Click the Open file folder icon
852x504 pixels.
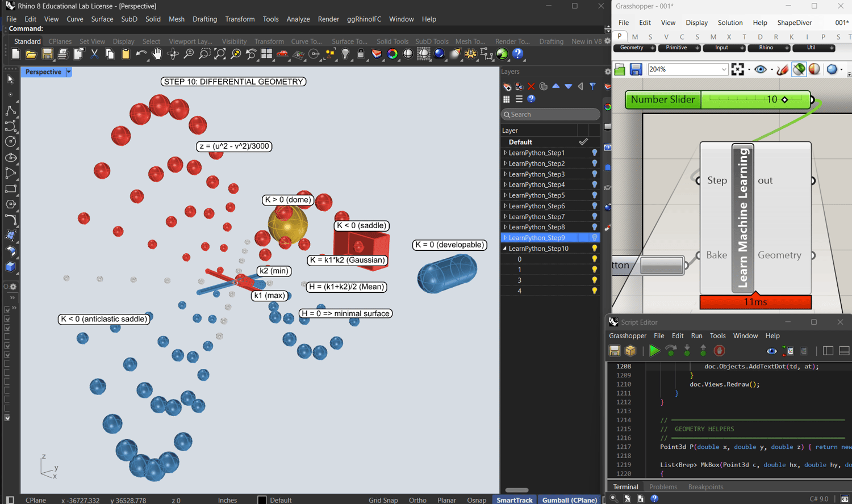click(x=31, y=54)
